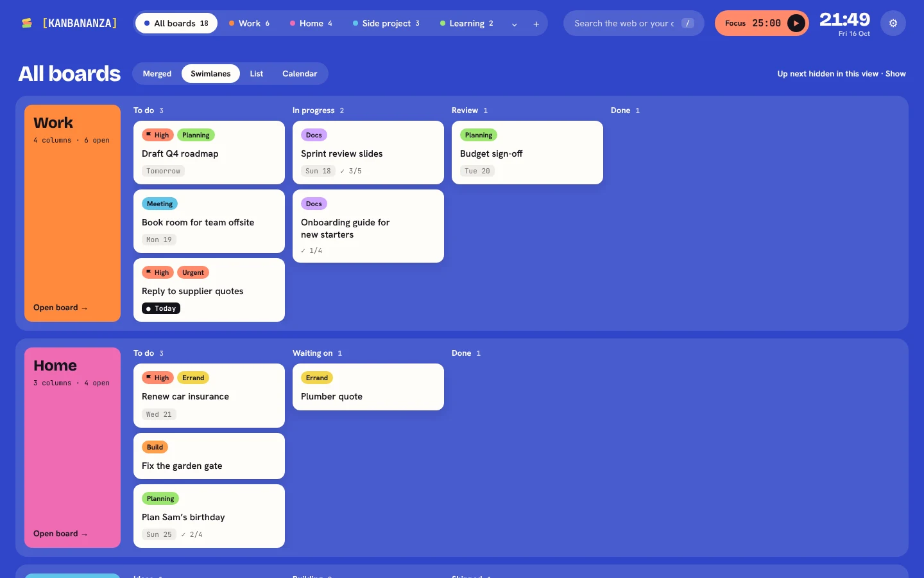This screenshot has height=578, width=924.
Task: Open Plan Sam's birthday card
Action: tap(209, 516)
